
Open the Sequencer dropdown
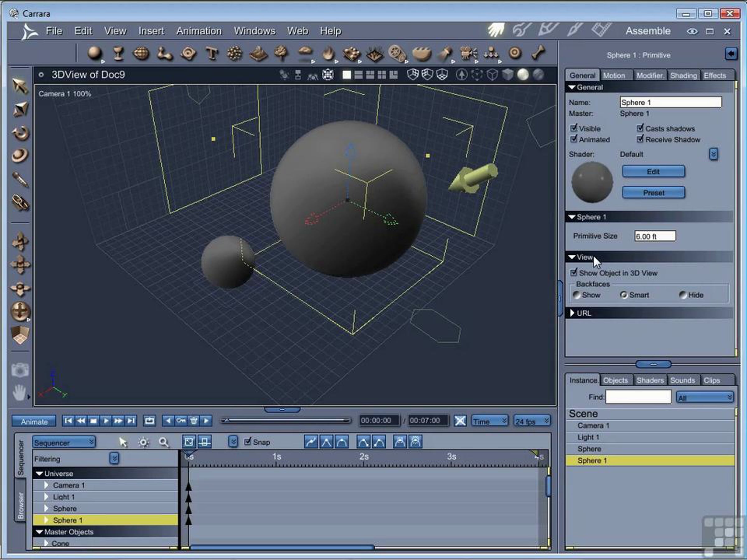64,442
